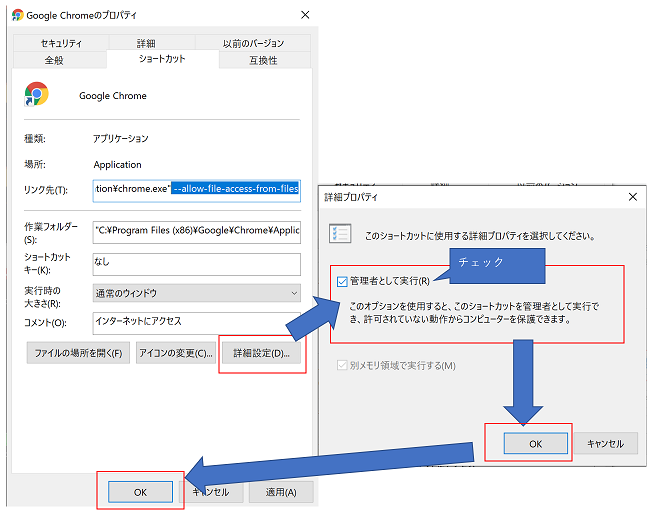Viewport: 652px width, 515px height.
Task: Click the このオプションを使用すると description text
Action: tap(474, 313)
